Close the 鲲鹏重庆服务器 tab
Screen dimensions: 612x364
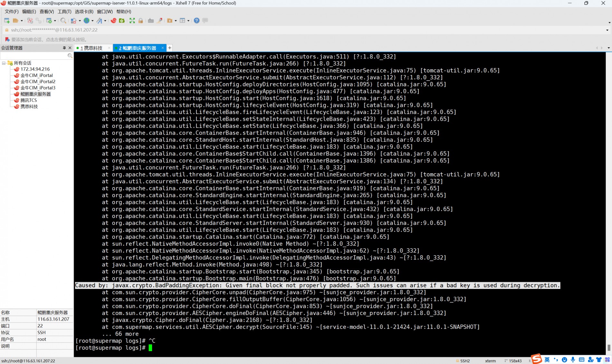[163, 48]
